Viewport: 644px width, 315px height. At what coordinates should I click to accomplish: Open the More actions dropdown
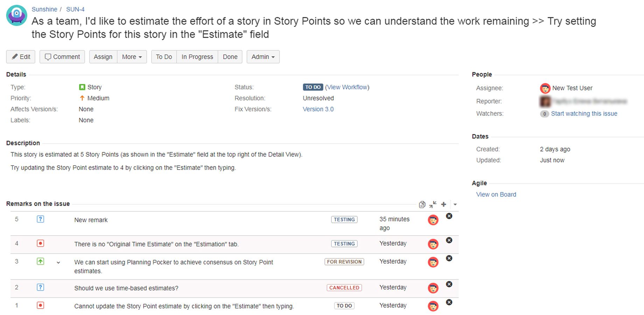pyautogui.click(x=132, y=57)
